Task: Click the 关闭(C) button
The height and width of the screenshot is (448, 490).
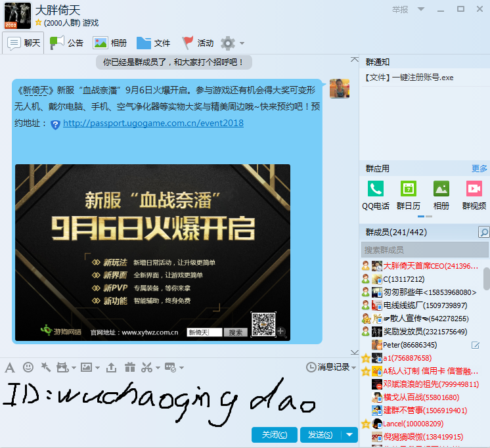Action: click(275, 435)
